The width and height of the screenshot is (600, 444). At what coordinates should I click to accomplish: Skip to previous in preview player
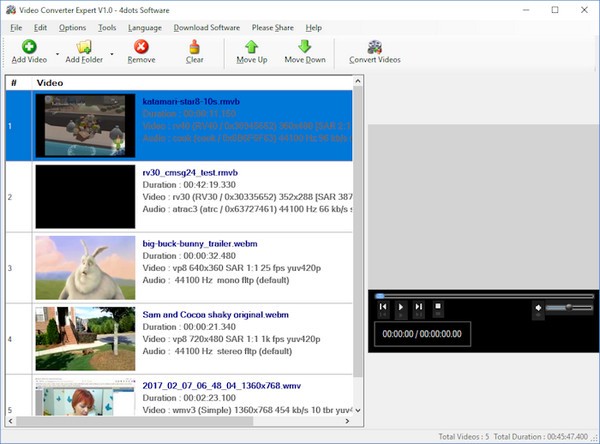click(x=384, y=307)
